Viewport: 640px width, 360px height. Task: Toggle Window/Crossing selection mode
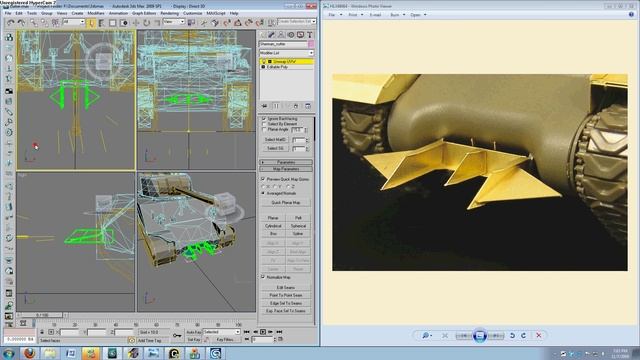pos(124,23)
